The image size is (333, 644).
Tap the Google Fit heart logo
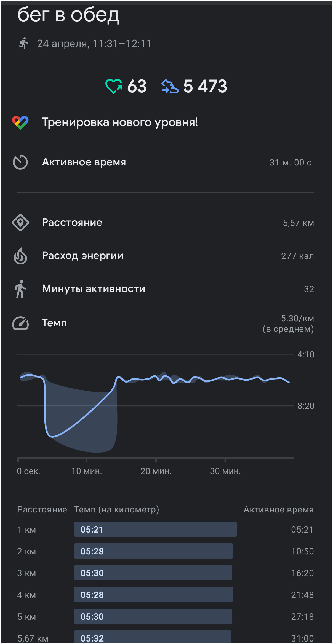click(20, 122)
